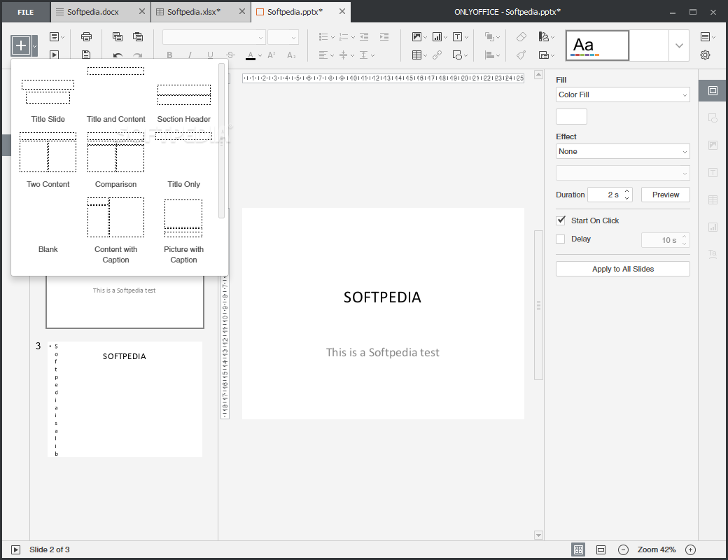728x560 pixels.
Task: Open the slide settings sidebar tab
Action: click(713, 91)
